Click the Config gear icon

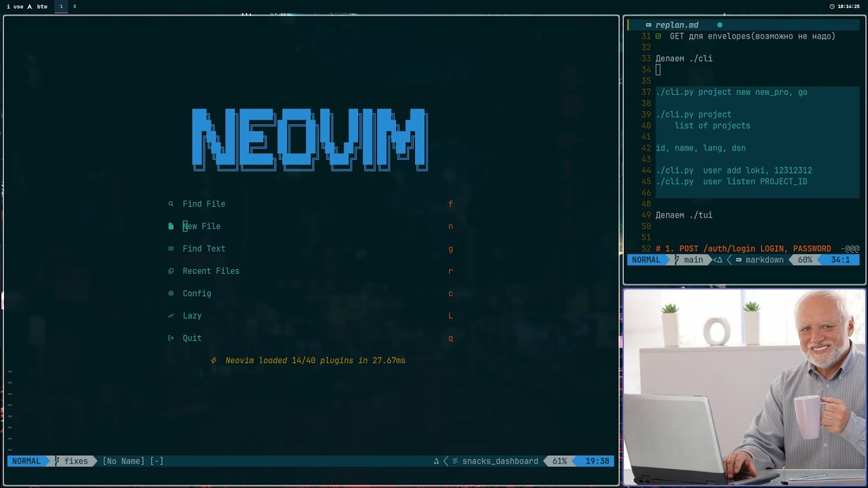click(171, 293)
